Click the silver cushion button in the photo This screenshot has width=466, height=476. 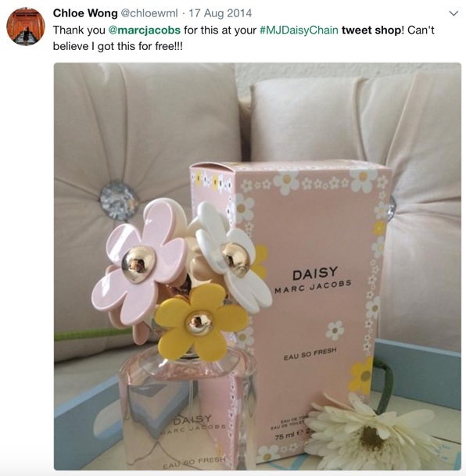coord(118,201)
